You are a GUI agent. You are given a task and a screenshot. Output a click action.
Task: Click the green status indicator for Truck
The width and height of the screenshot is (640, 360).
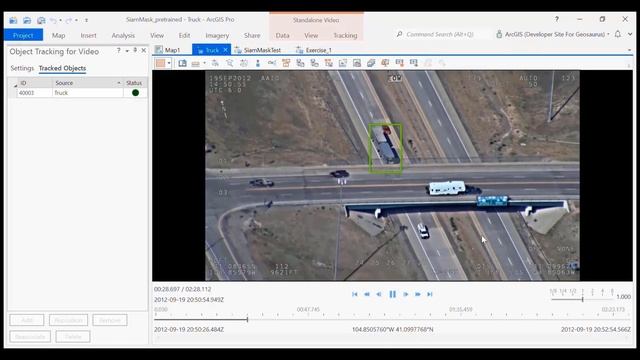click(136, 93)
